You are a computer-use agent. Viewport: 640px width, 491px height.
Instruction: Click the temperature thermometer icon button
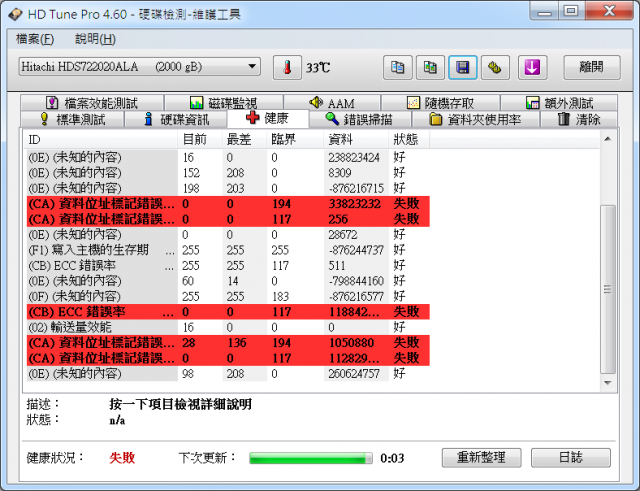point(287,67)
